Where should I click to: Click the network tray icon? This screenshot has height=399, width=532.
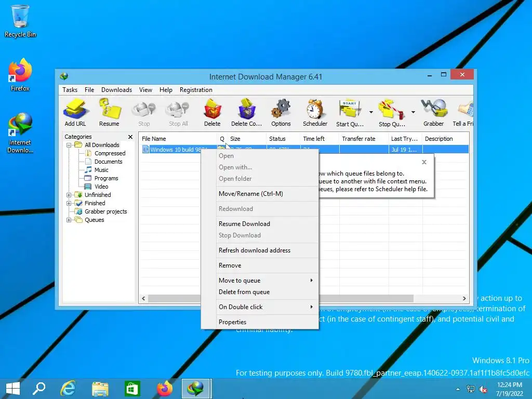point(471,389)
